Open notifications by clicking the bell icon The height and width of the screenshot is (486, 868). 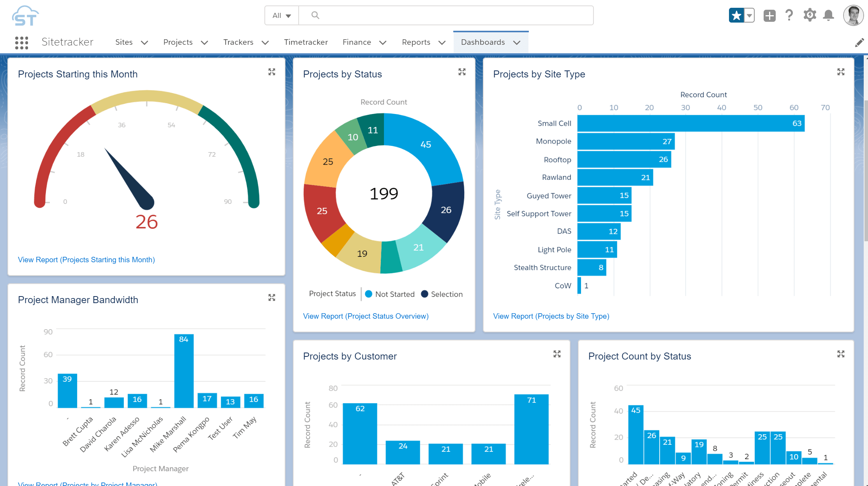tap(828, 15)
